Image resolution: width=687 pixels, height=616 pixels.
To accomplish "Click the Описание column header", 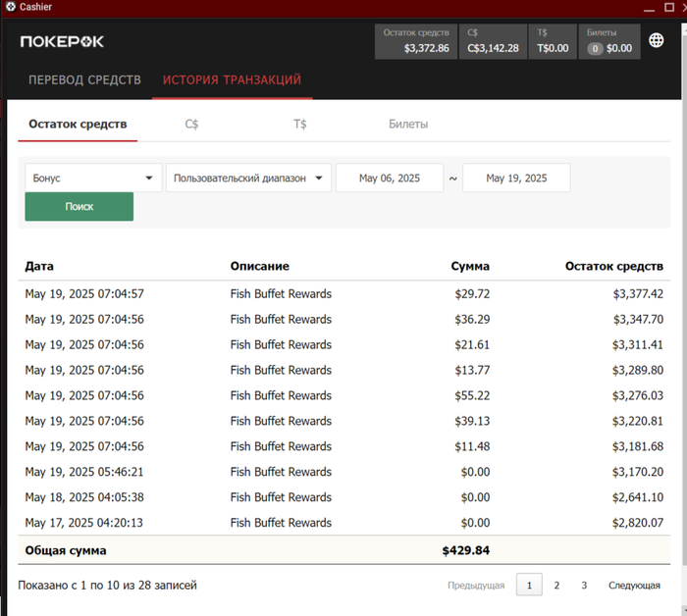I will pyautogui.click(x=260, y=266).
